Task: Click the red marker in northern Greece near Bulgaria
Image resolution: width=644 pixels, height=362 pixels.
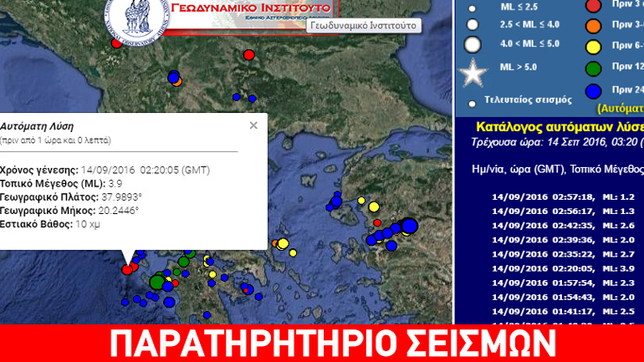Action: (249, 54)
